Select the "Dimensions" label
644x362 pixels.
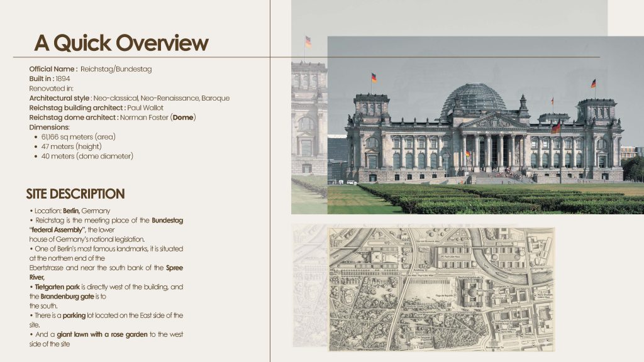click(49, 127)
